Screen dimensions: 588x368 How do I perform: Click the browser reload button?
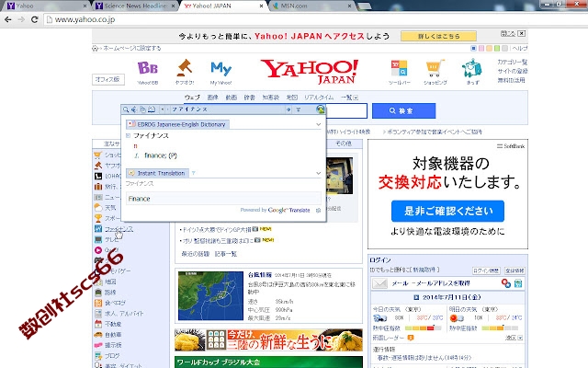35,19
